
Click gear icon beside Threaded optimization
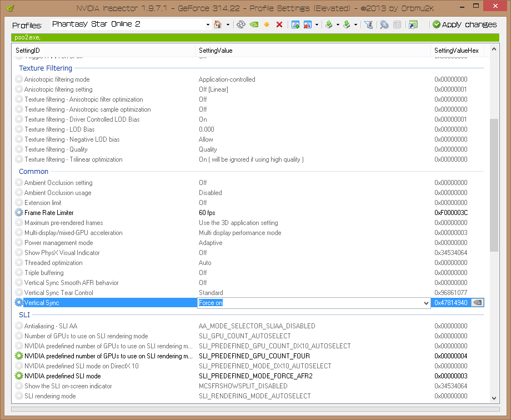[x=19, y=263]
